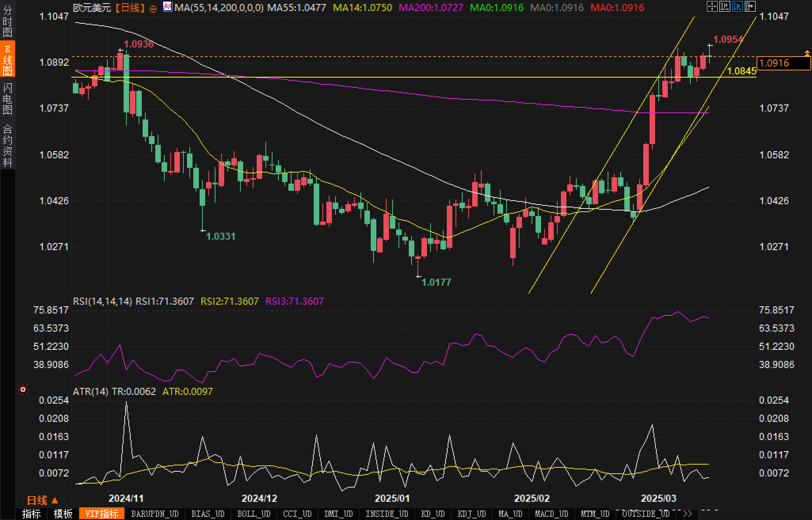Click the MA200:1.0727 value

tap(431, 8)
